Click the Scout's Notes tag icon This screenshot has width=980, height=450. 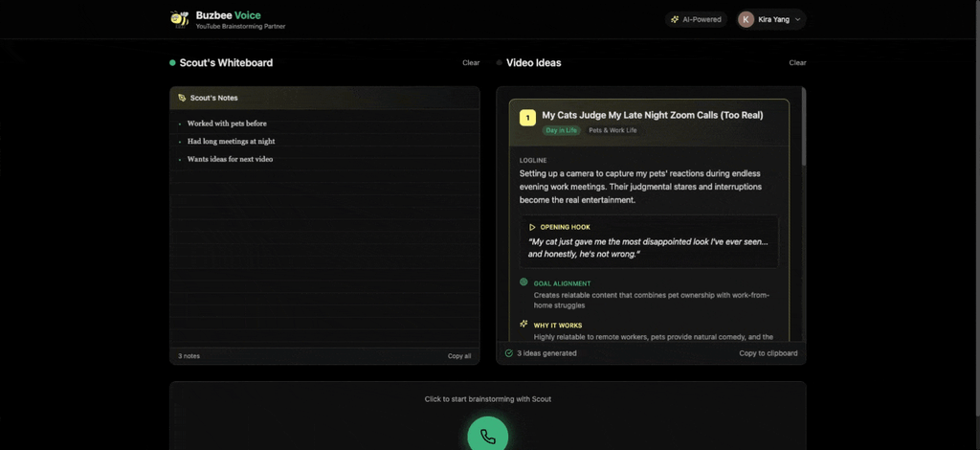click(182, 98)
